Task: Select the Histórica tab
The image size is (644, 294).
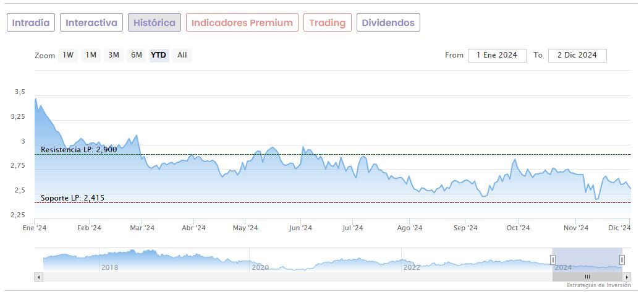Action: (x=155, y=23)
